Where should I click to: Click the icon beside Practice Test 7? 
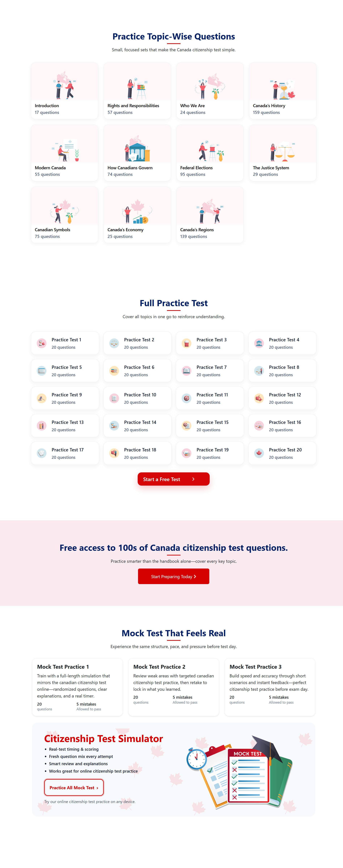pyautogui.click(x=187, y=371)
